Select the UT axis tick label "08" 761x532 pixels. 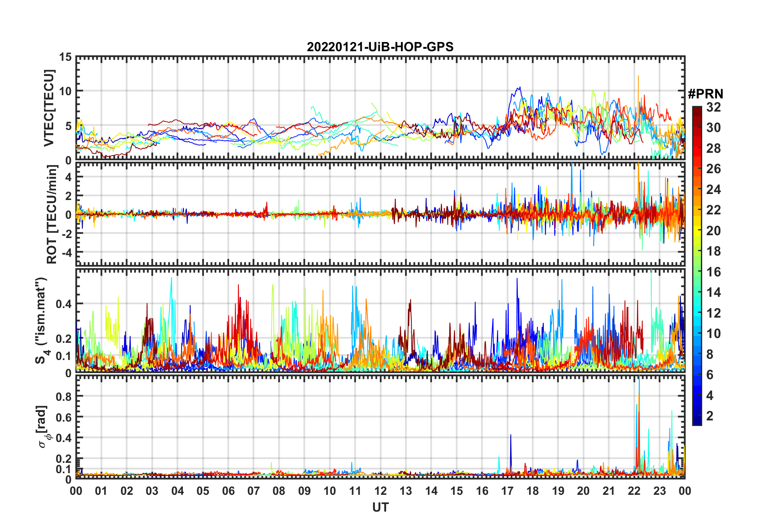(x=279, y=491)
